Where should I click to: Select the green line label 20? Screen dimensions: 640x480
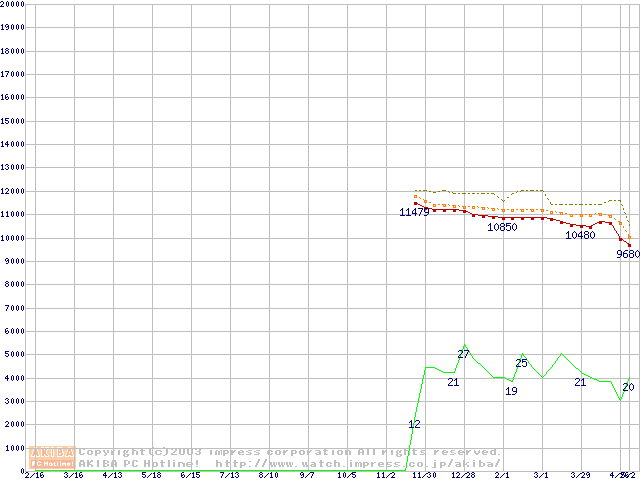[x=628, y=386]
